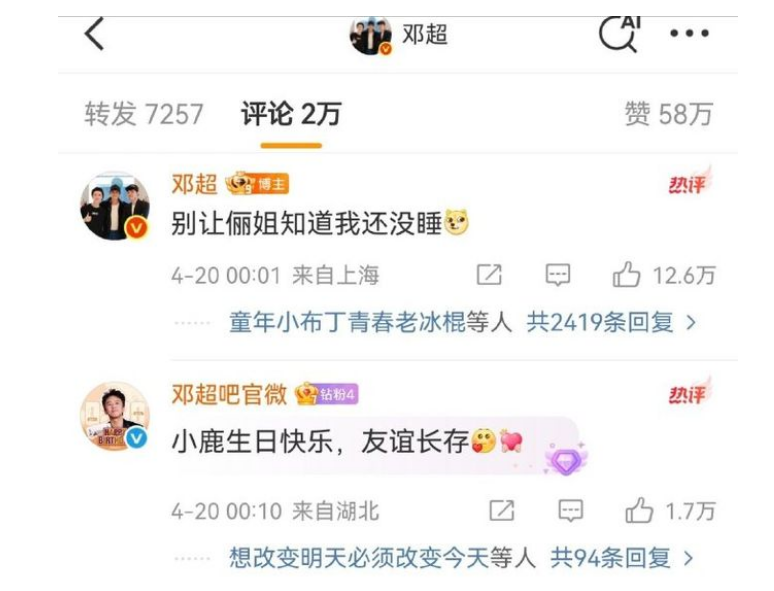The width and height of the screenshot is (774, 591).
Task: Switch to the 转发 7257 tab
Action: coord(144,114)
